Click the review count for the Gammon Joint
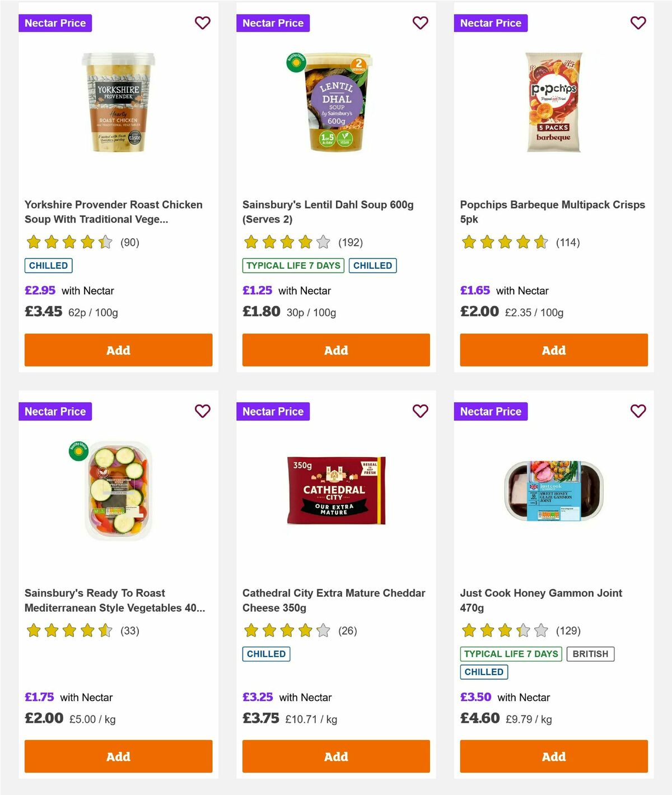672x795 pixels. pos(569,630)
